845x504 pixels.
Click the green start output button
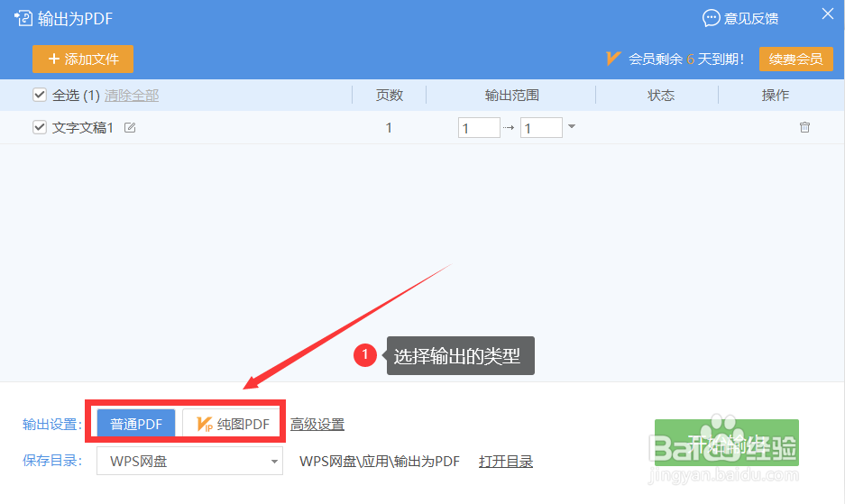727,443
